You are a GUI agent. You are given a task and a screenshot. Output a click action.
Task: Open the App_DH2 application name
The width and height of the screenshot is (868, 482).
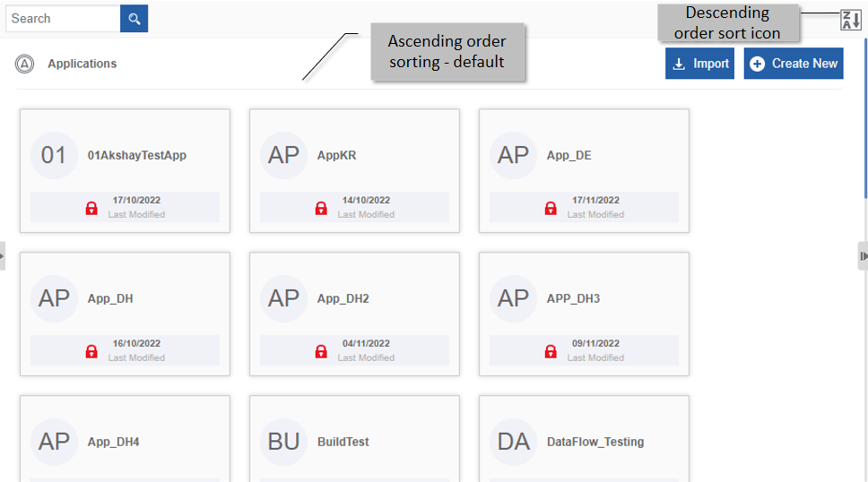[343, 299]
